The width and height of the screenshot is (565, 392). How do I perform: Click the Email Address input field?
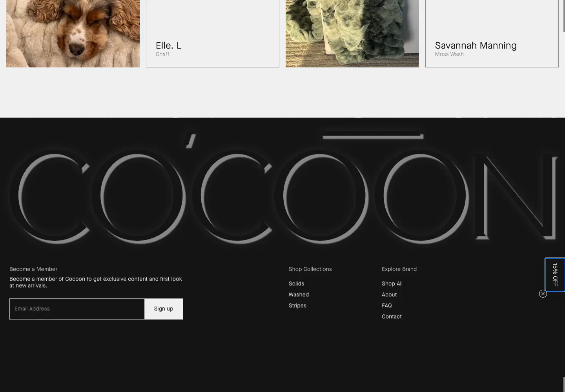tap(77, 309)
